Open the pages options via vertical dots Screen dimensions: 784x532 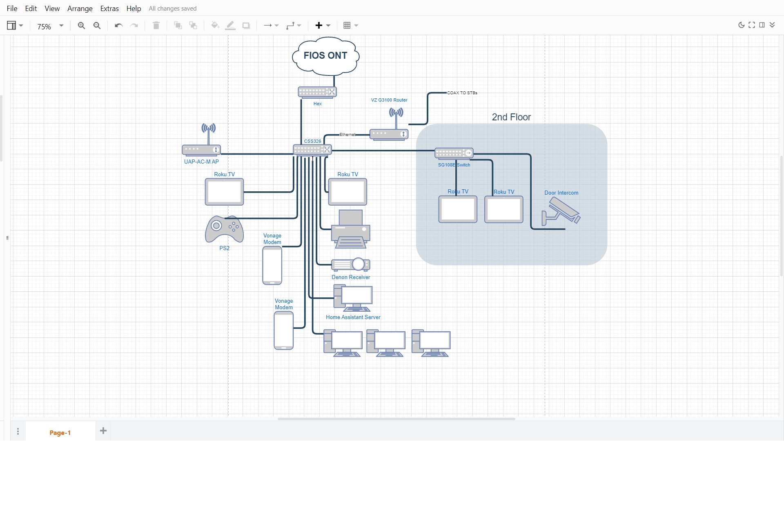click(x=18, y=431)
